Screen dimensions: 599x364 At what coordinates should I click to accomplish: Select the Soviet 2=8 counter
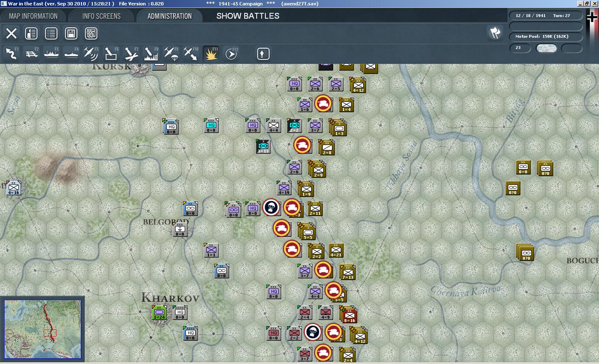pyautogui.click(x=327, y=148)
